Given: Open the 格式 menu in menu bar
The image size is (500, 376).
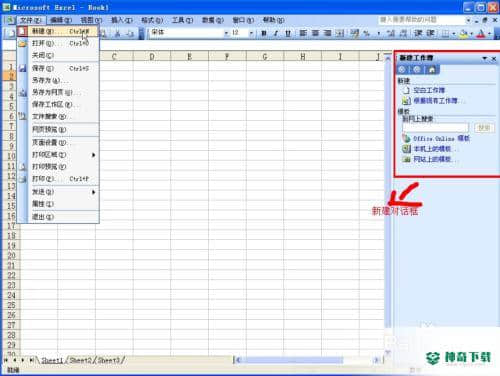Looking at the screenshot, I should (x=152, y=20).
